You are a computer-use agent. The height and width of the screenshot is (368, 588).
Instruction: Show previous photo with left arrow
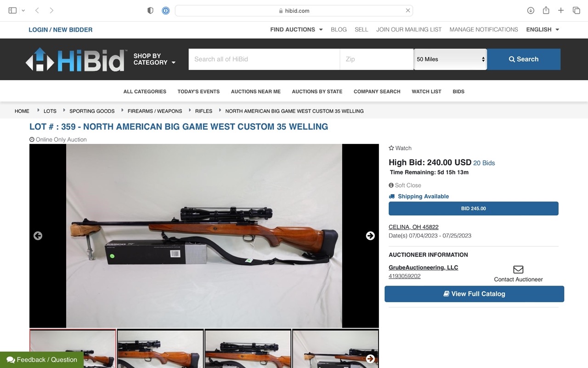[x=38, y=236]
